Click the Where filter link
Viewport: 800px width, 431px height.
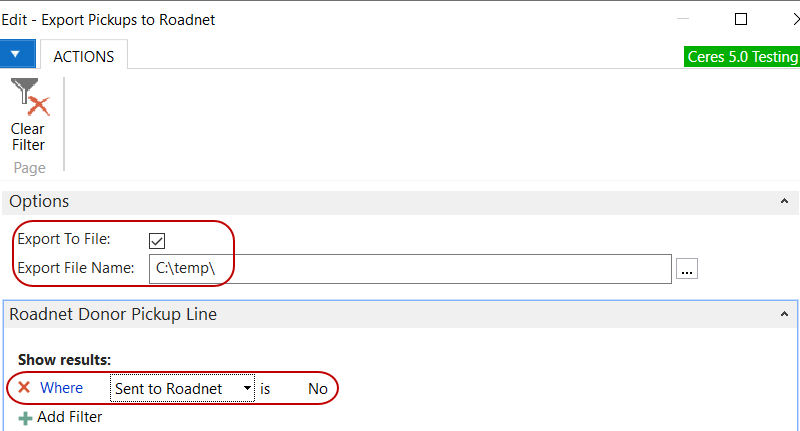[x=61, y=388]
